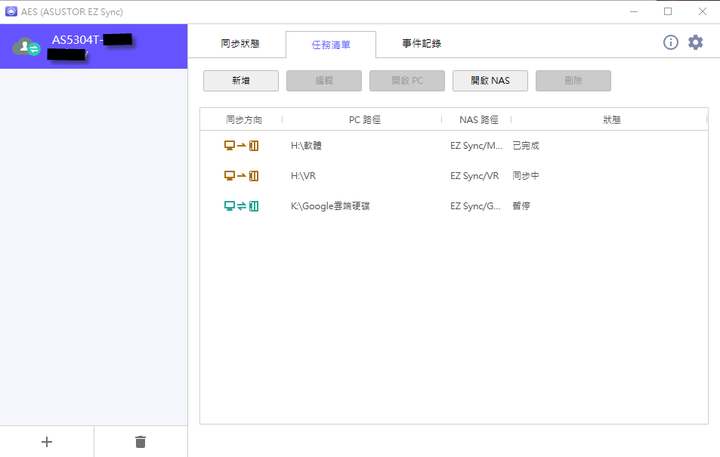The height and width of the screenshot is (457, 720).
Task: Sort by the NAS 路徑 column header
Action: [478, 120]
